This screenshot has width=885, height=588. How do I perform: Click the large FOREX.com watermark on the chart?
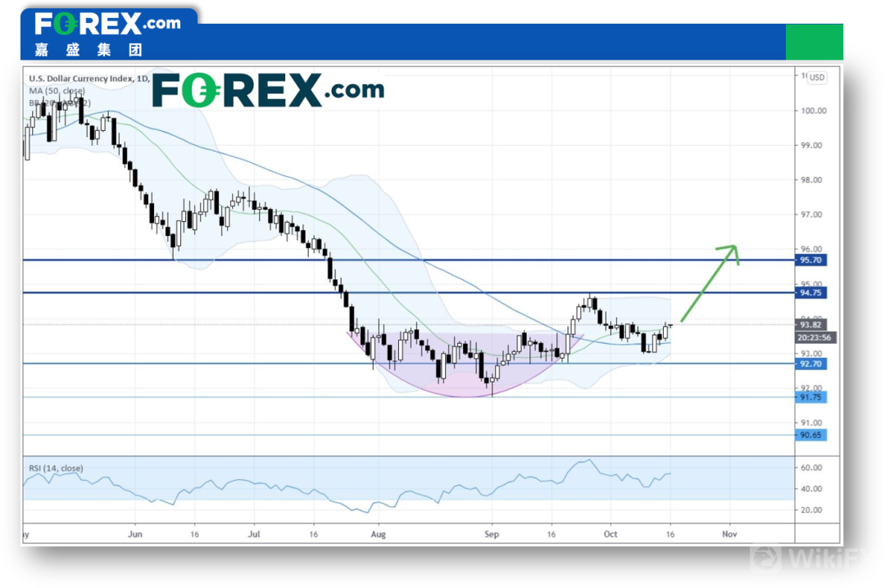267,90
